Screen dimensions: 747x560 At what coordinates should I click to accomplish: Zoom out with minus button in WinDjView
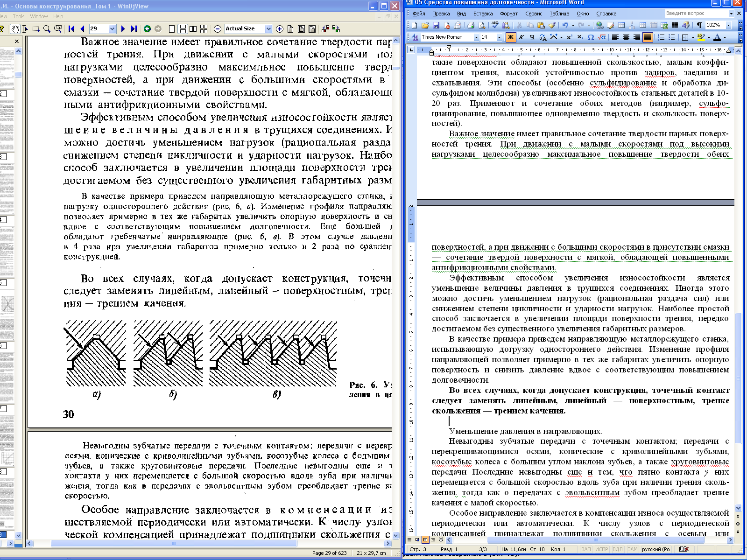218,29
